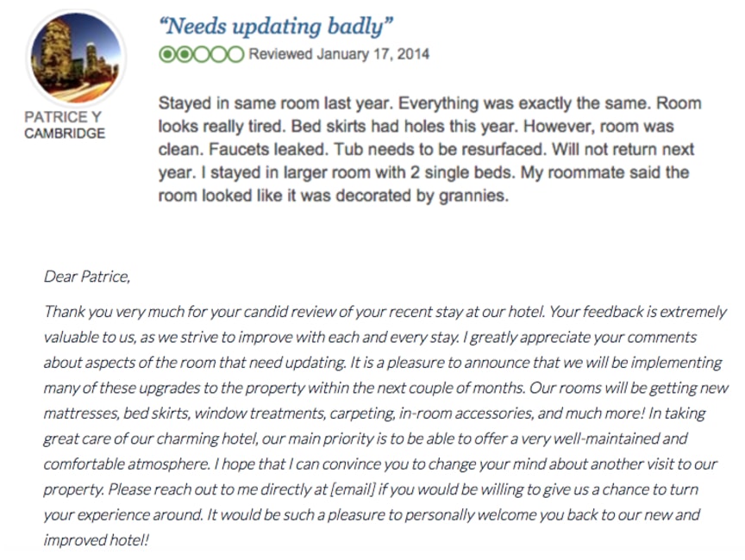
Task: Click the "Reviewed January 17, 2014" date
Action: click(x=339, y=55)
